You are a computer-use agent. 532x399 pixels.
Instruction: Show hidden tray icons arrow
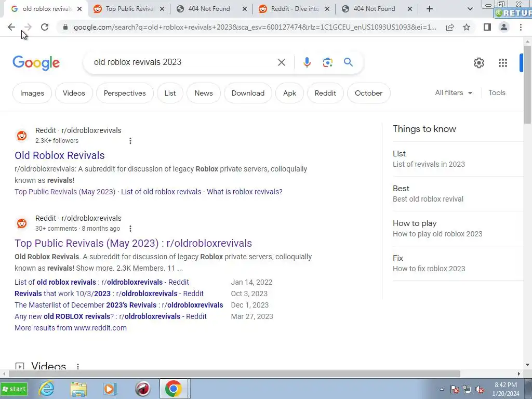442,389
